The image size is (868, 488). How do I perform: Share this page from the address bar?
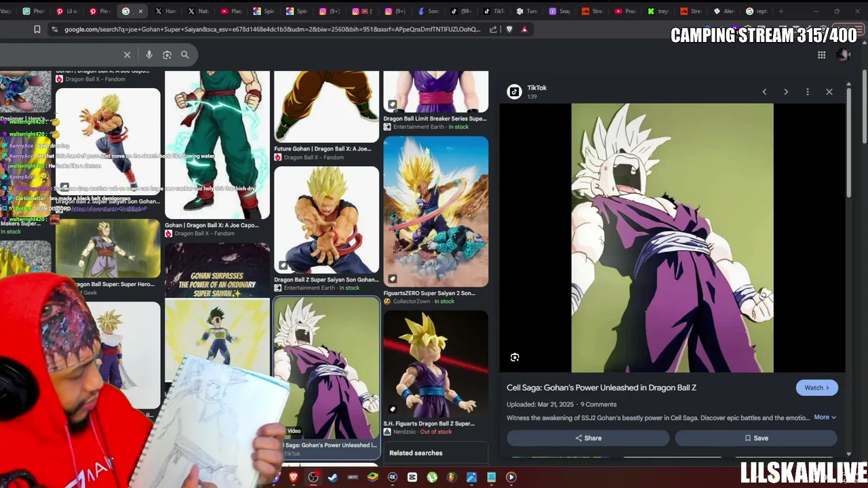[x=493, y=29]
